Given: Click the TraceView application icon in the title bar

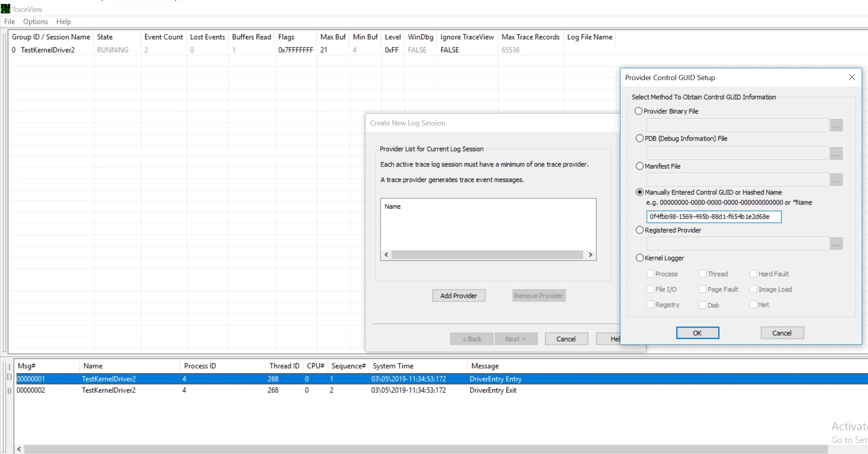Looking at the screenshot, I should tap(6, 9).
